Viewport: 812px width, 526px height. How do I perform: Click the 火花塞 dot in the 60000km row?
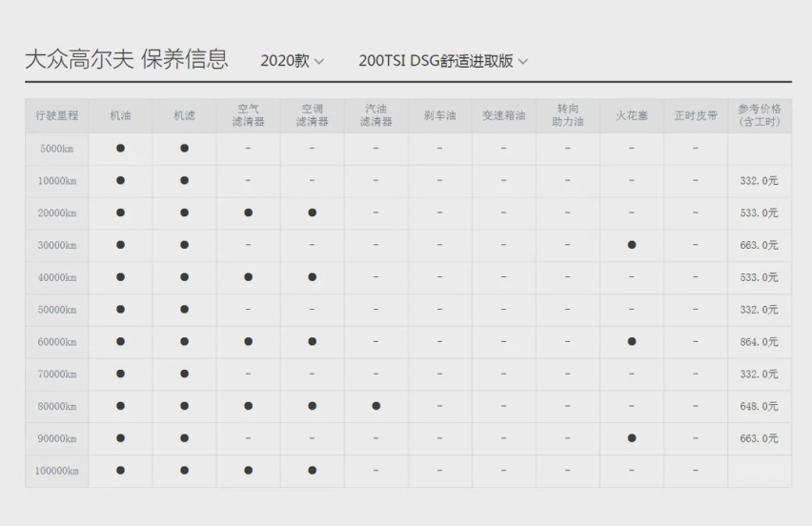632,342
